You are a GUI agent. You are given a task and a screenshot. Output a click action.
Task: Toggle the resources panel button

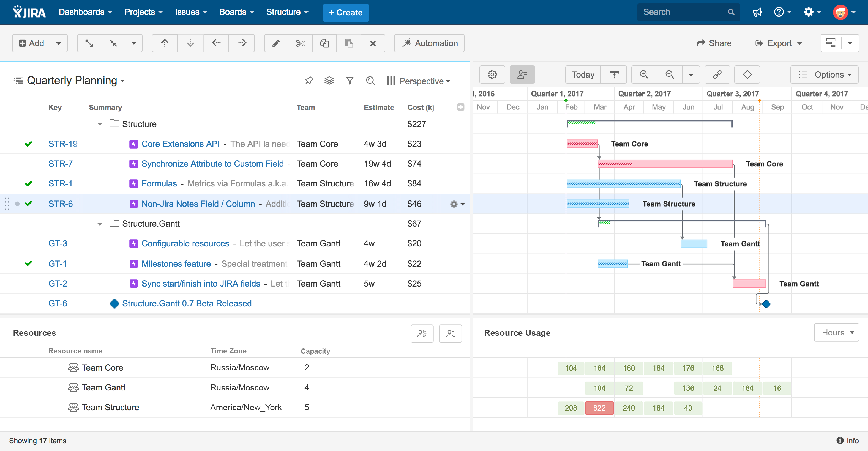tap(522, 75)
